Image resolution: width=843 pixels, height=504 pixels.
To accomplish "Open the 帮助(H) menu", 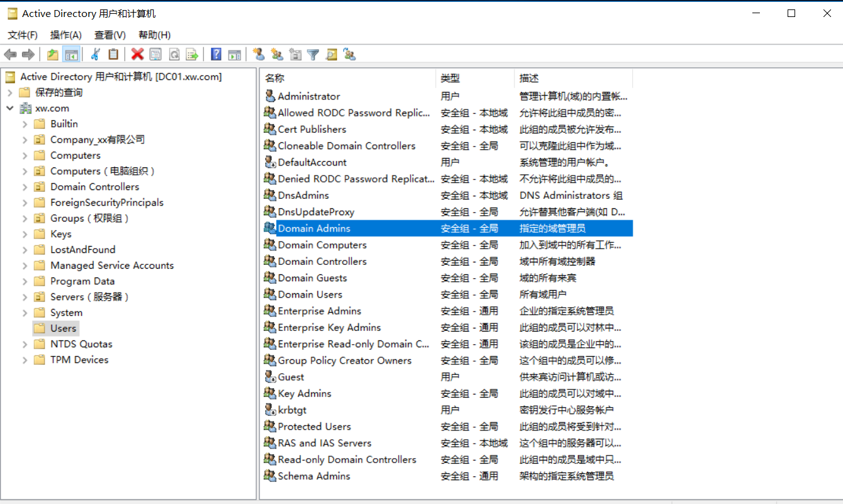I will point(155,35).
